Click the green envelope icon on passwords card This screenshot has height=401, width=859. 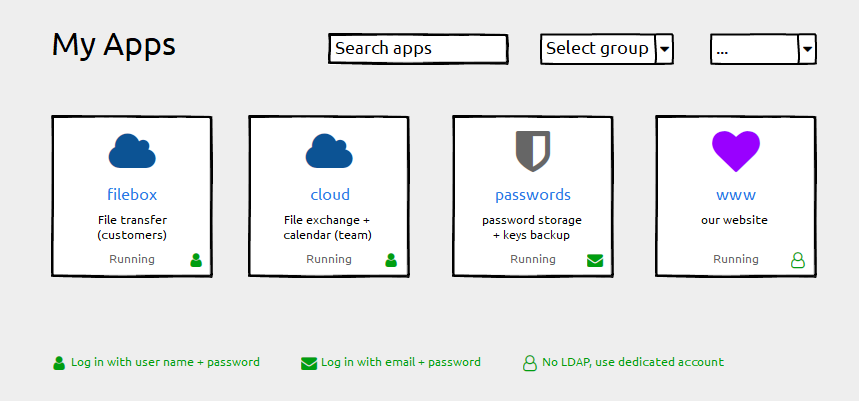pos(595,261)
